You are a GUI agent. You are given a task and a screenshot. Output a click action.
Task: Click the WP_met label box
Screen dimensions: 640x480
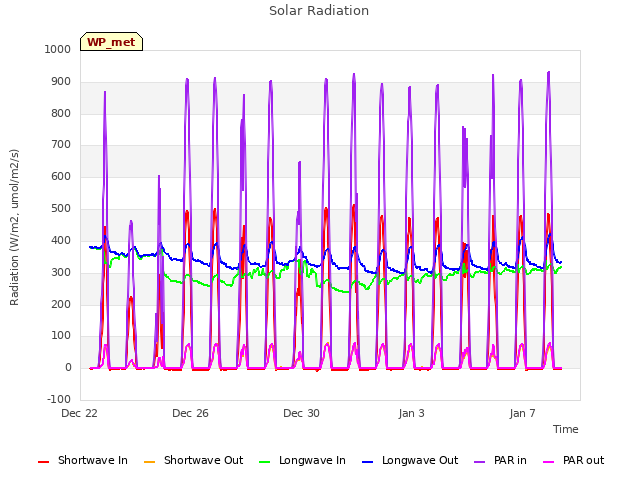(111, 42)
